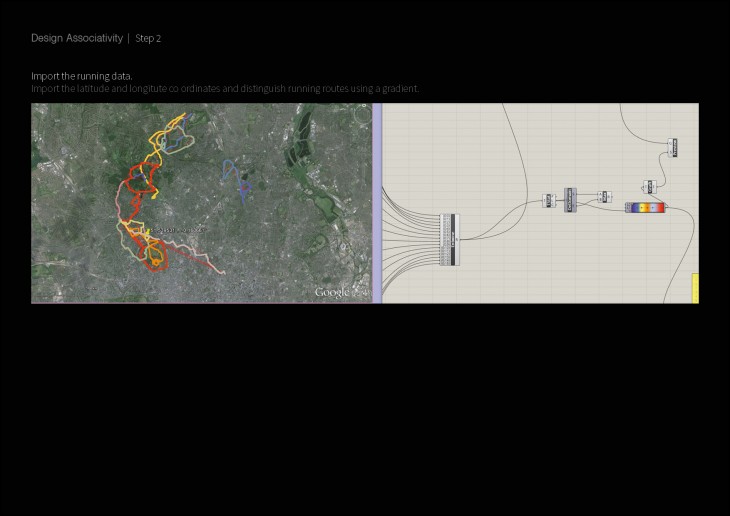Click the Google Earth compass ring
The height and width of the screenshot is (516, 730).
click(361, 116)
